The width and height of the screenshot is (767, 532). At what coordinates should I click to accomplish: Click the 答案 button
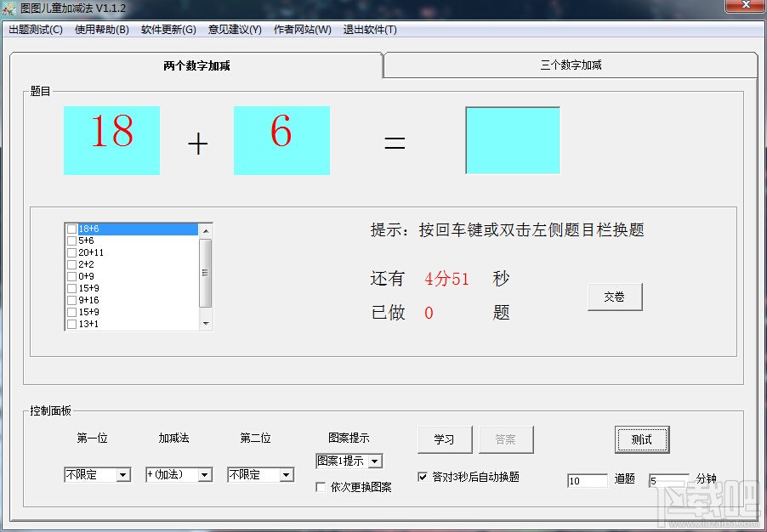[x=506, y=439]
